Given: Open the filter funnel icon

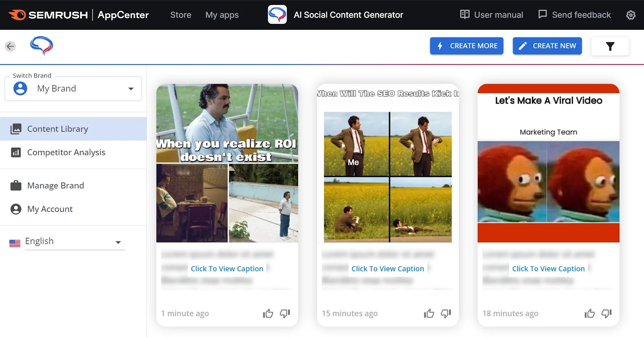Looking at the screenshot, I should tap(610, 46).
